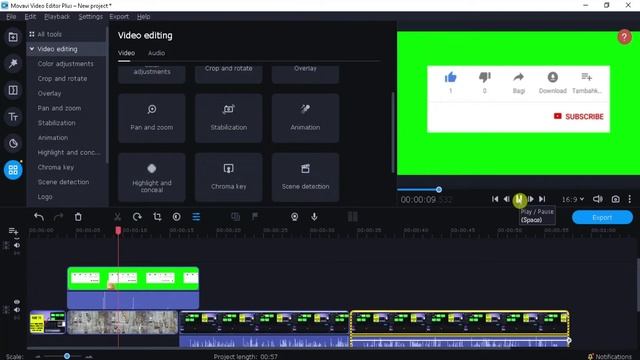Mute the preview volume speaker
The height and width of the screenshot is (360, 640).
(x=598, y=199)
